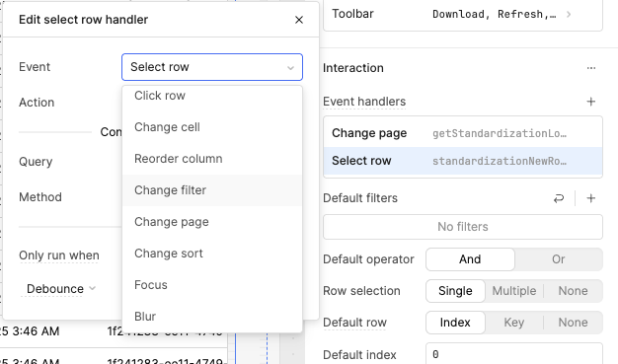Screen dimensions: 618x364
Task: Set Default operator to Or
Action: [558, 259]
